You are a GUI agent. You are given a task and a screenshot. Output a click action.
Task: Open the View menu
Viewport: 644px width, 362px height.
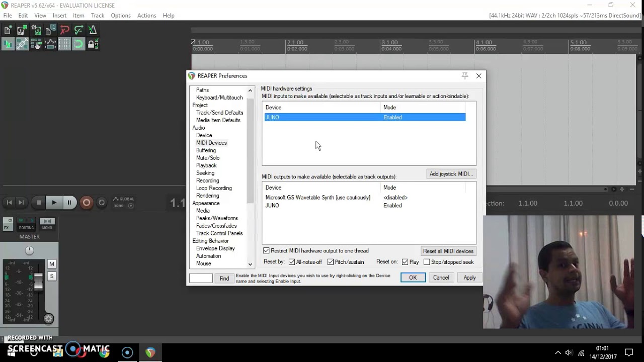point(40,16)
